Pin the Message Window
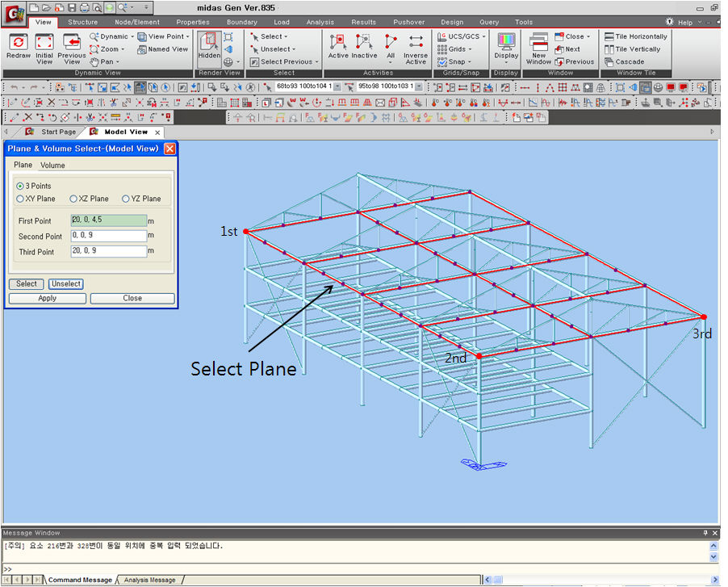Viewport: 728px width, 587px height. coord(705,533)
